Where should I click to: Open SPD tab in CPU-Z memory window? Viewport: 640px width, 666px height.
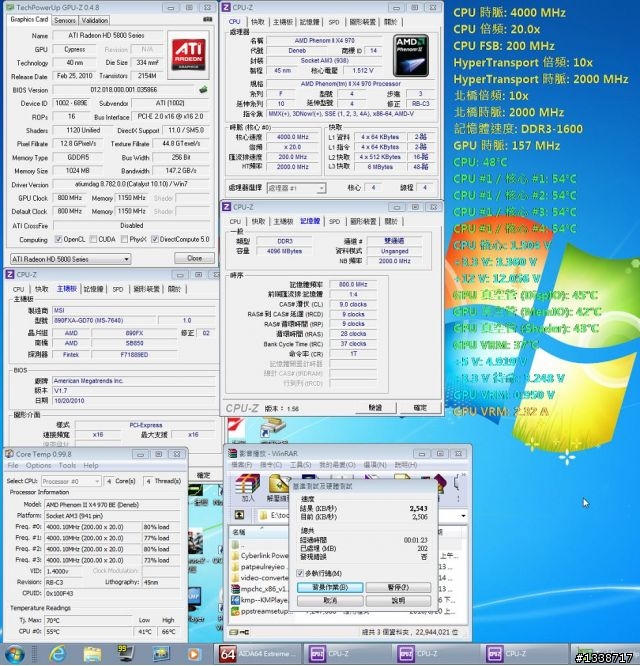coord(335,221)
